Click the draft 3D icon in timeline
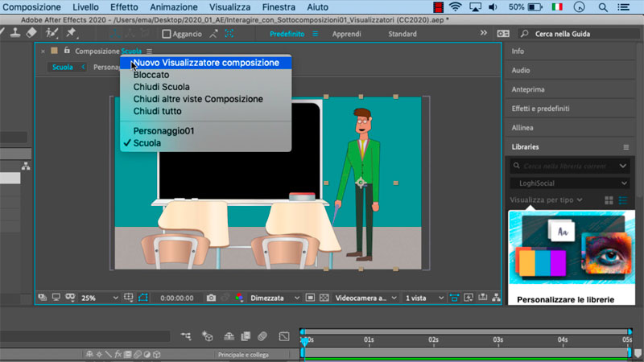Viewport: 644px width, 362px height. tap(208, 336)
